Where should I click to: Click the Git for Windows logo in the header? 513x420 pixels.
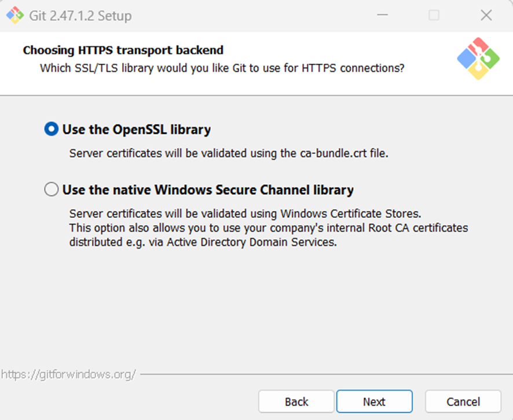[478, 58]
